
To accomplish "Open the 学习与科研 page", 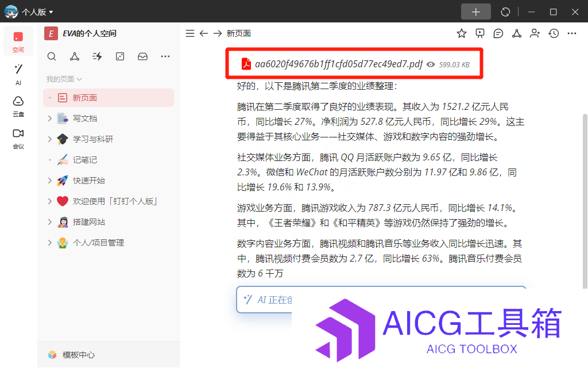I will tap(93, 139).
